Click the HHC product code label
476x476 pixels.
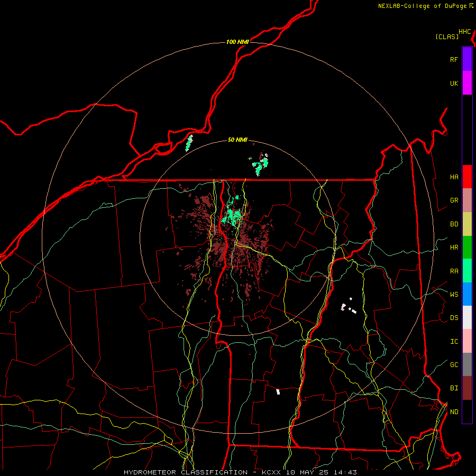(x=464, y=32)
